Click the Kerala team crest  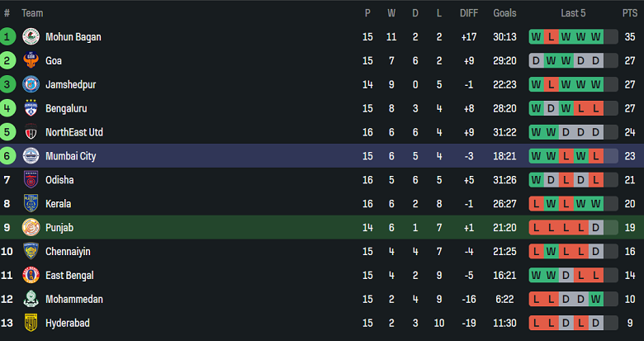[31, 204]
